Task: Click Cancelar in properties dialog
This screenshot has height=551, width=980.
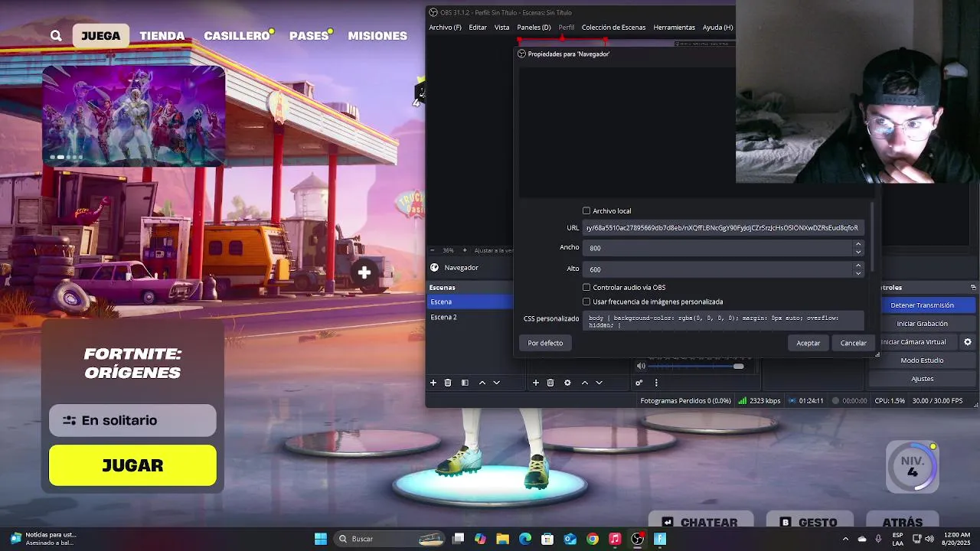Action: pos(853,343)
